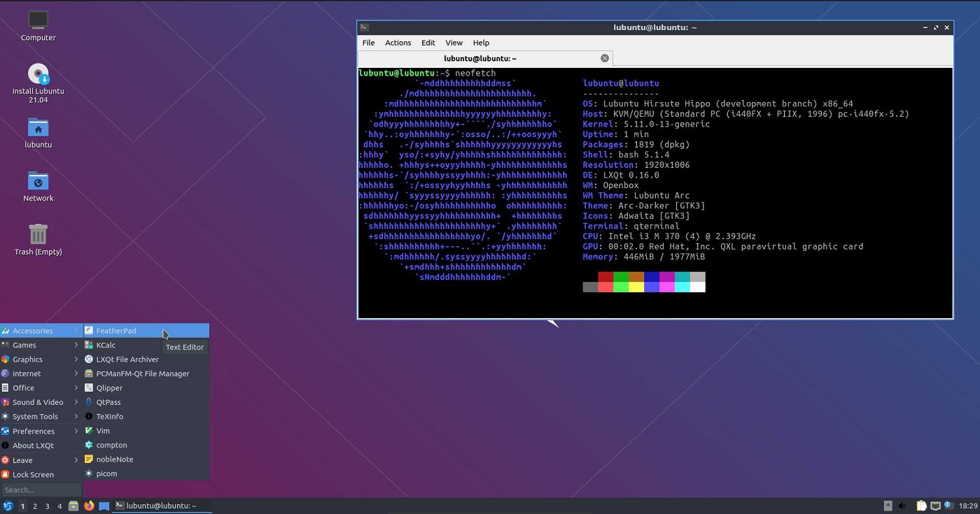Switch to workspace 4 in the pager
980x514 pixels.
tap(59, 506)
